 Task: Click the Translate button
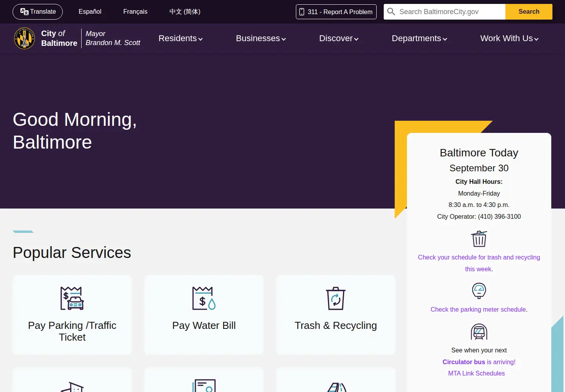pyautogui.click(x=38, y=12)
